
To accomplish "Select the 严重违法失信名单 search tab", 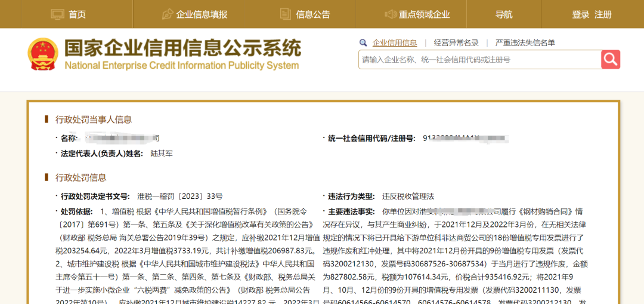I will pyautogui.click(x=525, y=42).
